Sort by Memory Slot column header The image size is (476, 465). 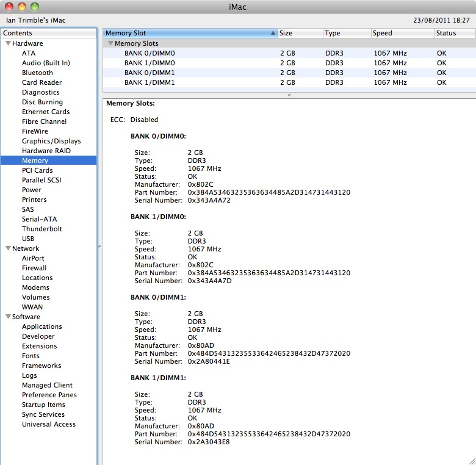tap(190, 33)
